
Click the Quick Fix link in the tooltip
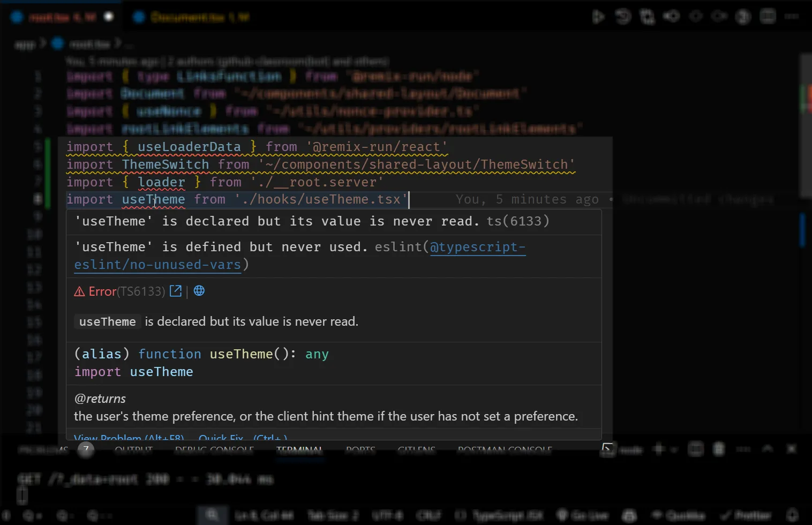coord(221,438)
